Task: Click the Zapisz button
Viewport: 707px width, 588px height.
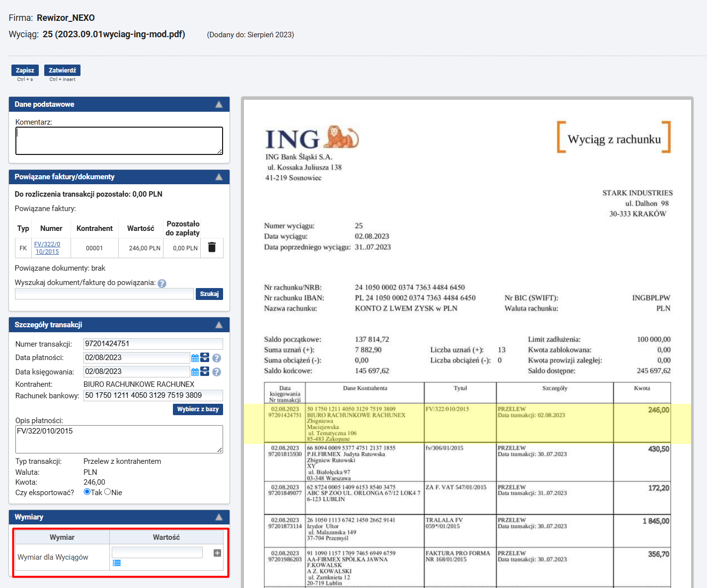Action: click(25, 71)
